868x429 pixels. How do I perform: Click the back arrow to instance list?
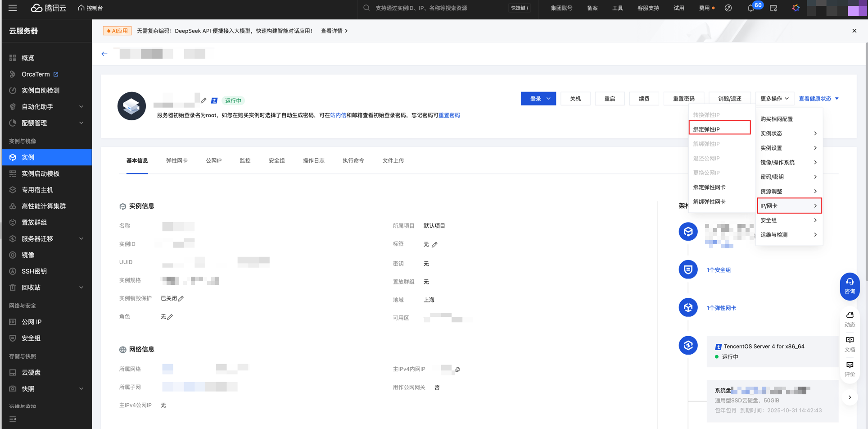(104, 54)
